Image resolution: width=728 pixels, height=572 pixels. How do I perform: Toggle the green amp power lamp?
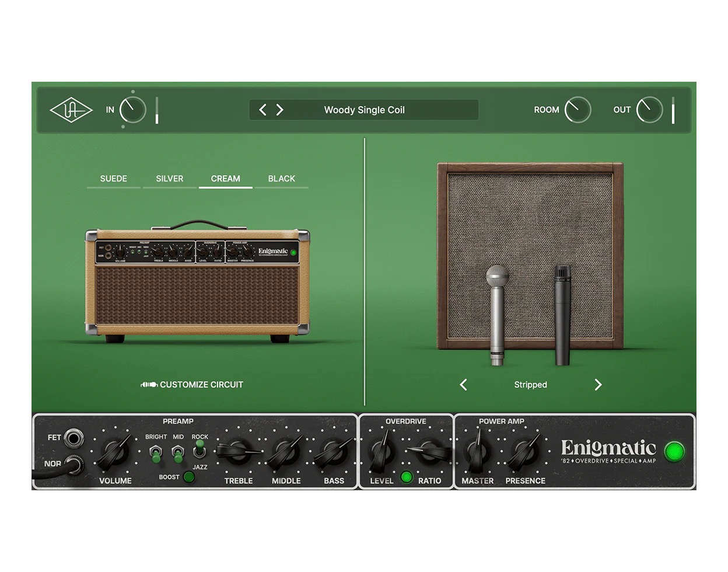click(674, 452)
